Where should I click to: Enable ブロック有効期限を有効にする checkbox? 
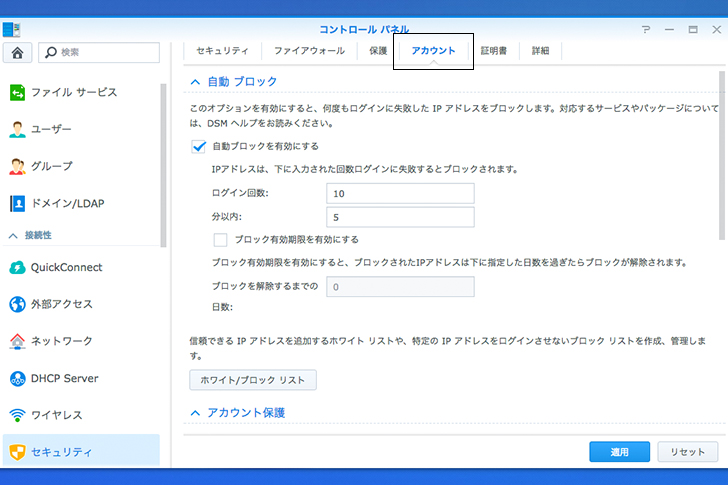[x=220, y=240]
